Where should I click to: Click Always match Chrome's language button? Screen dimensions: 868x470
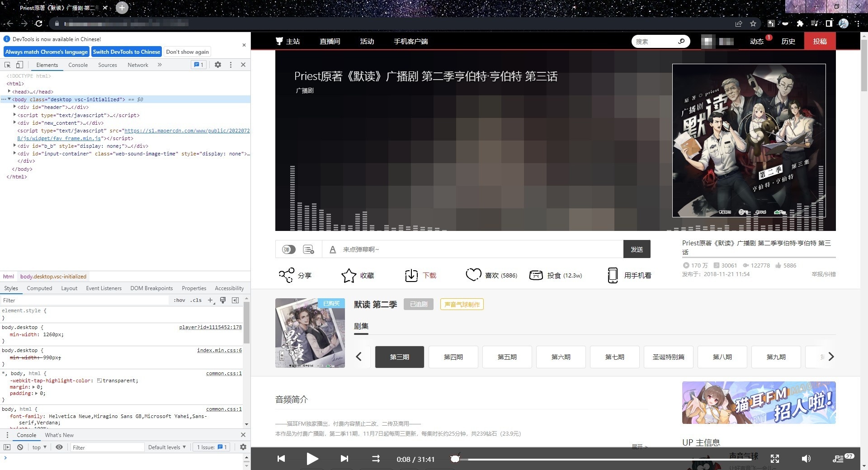tap(47, 52)
